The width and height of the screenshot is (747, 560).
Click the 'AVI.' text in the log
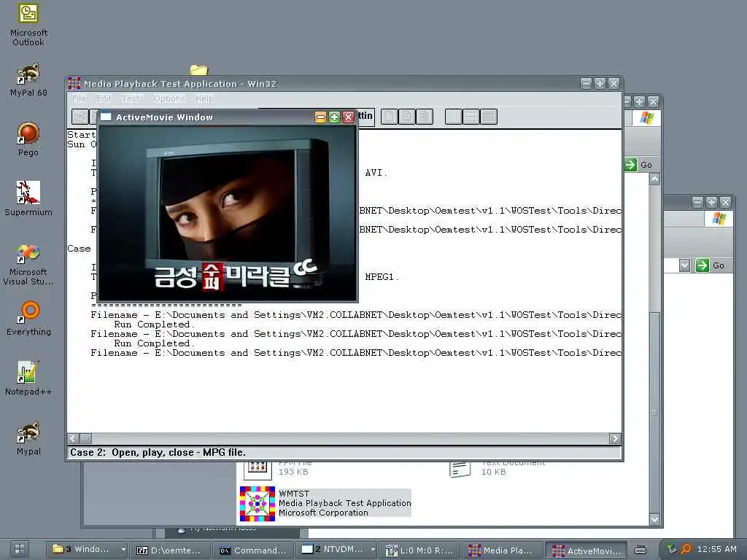click(x=376, y=172)
